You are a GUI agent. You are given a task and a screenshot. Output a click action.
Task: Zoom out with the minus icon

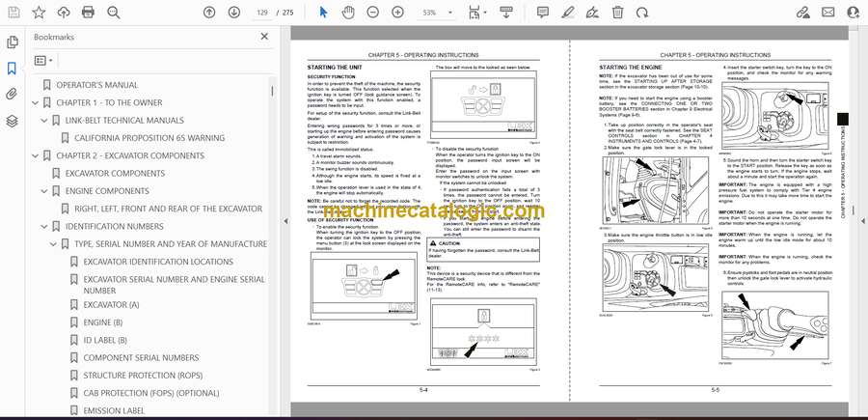point(373,13)
